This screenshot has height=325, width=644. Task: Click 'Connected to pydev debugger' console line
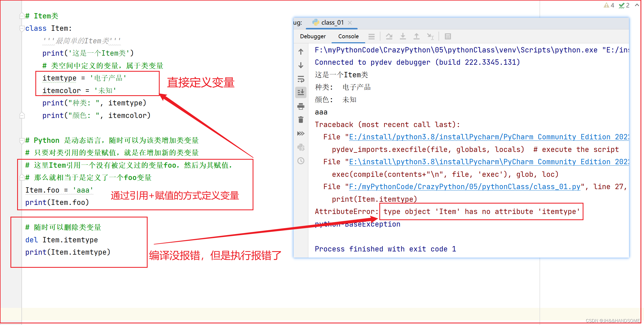(417, 62)
